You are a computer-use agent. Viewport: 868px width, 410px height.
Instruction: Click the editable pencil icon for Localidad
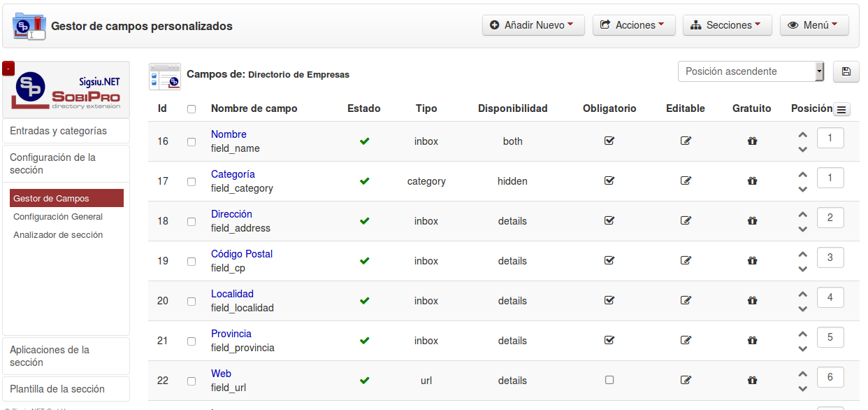point(686,300)
